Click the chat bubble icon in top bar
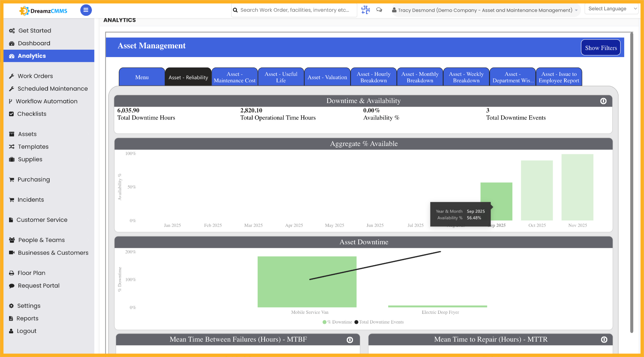Screen dimensions: 644x357 coord(379,10)
